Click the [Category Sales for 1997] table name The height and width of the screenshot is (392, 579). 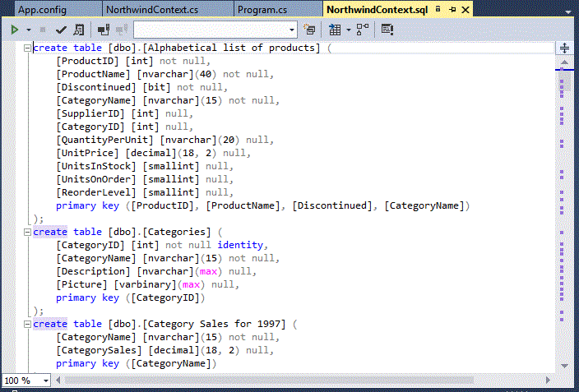pos(214,324)
